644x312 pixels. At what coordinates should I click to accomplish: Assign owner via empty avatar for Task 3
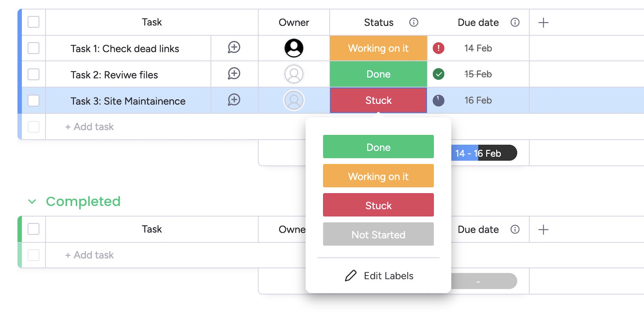(x=294, y=101)
